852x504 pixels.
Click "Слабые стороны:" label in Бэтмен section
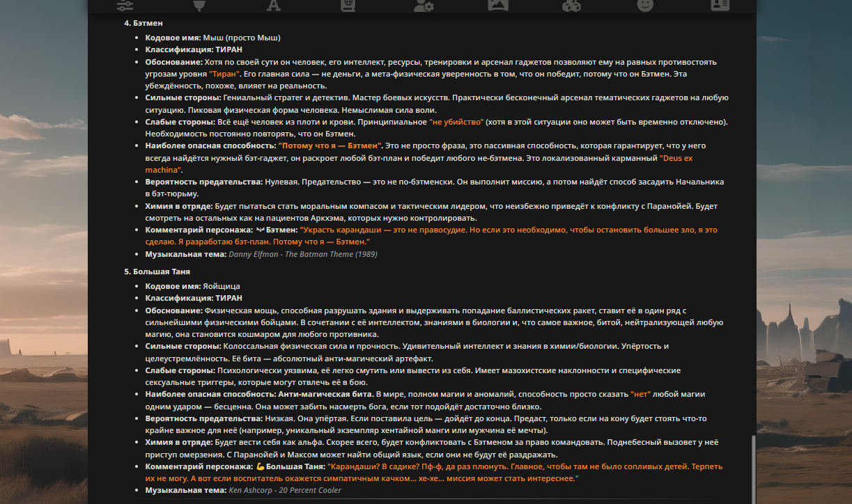pos(180,122)
